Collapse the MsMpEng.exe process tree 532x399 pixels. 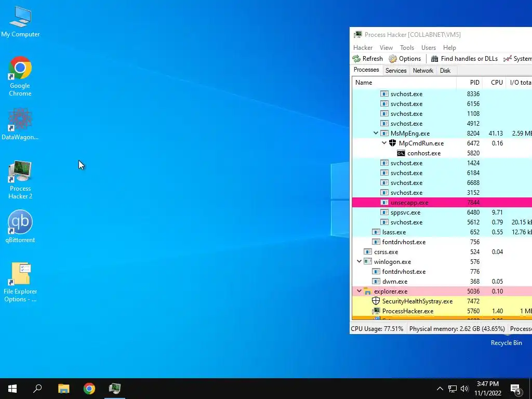pos(376,134)
